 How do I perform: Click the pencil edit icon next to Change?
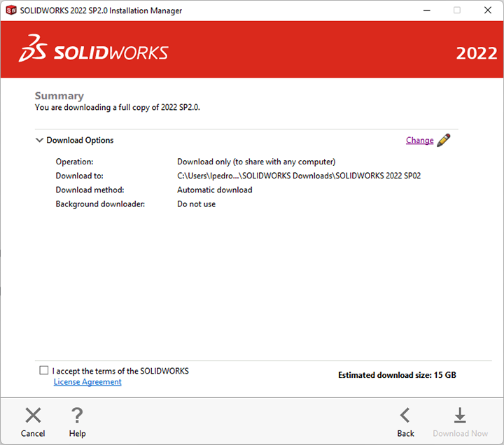click(x=444, y=141)
